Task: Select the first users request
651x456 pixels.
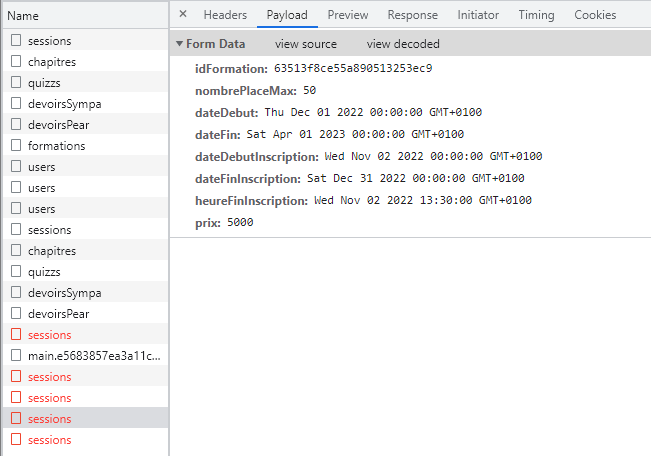Action: pos(42,167)
